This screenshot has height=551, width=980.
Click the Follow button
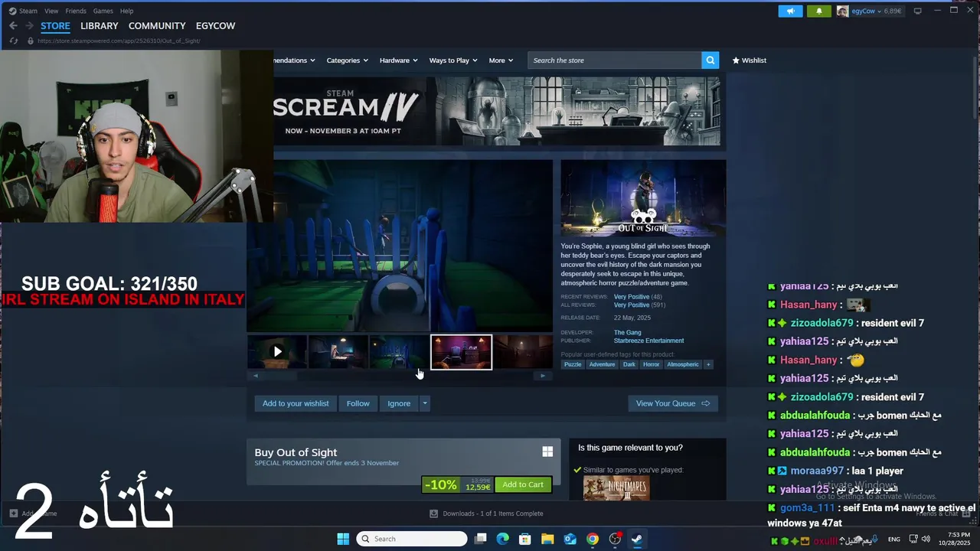pos(358,403)
